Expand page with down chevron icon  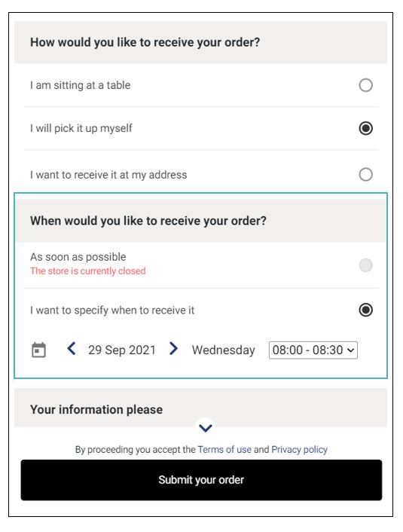point(206,428)
